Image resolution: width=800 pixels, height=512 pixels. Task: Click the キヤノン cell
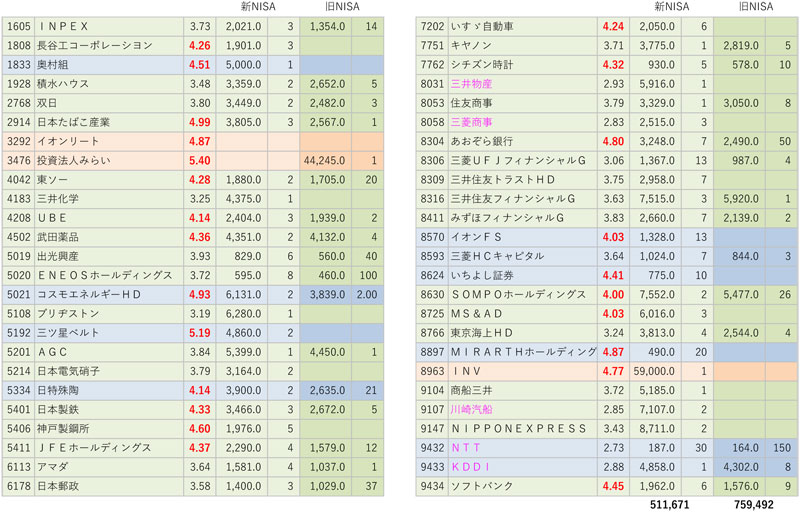(x=522, y=45)
